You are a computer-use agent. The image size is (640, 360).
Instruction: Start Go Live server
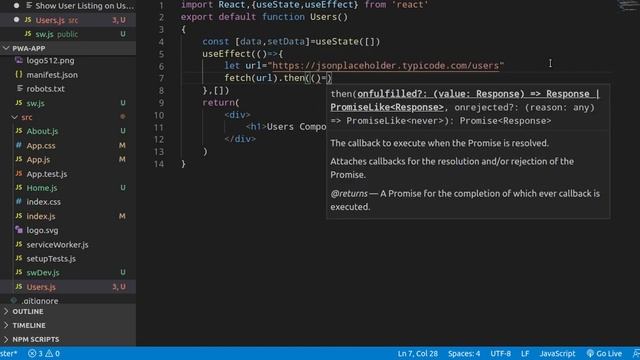tap(604, 353)
